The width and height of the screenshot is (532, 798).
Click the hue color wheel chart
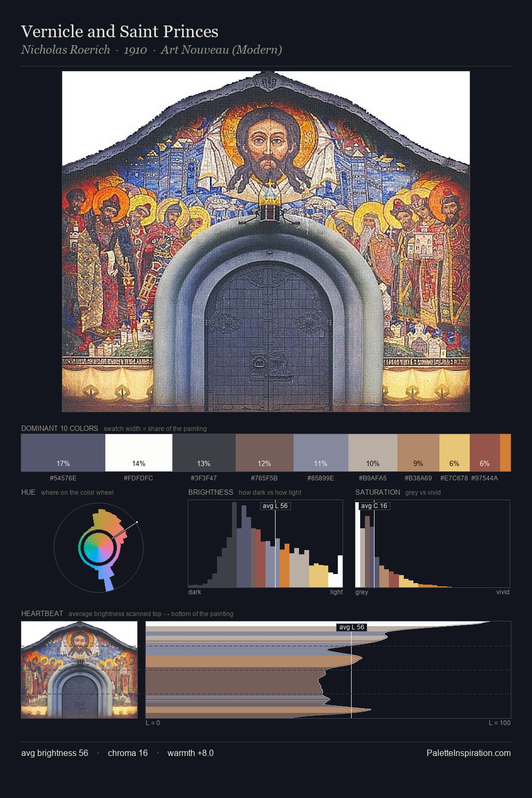point(98,547)
